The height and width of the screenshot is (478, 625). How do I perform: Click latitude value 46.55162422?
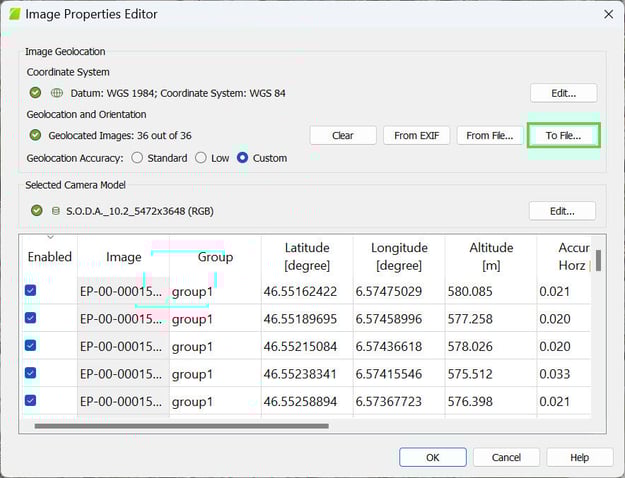tap(300, 291)
